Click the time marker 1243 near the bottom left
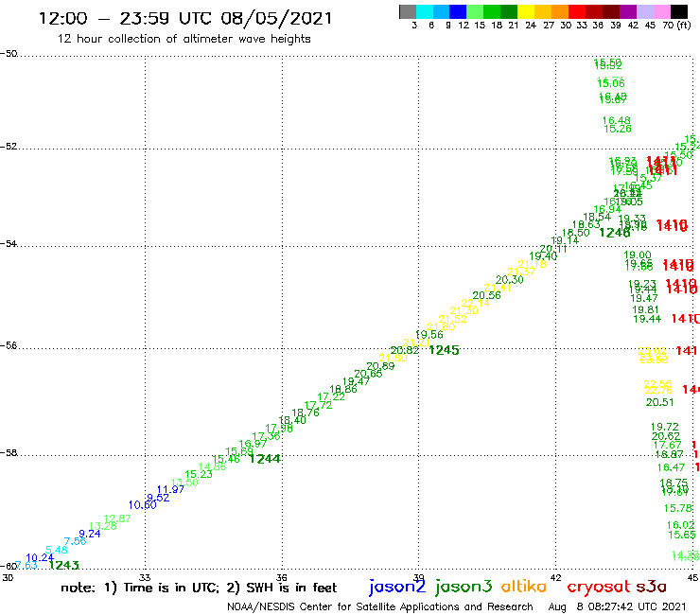 (x=63, y=565)
